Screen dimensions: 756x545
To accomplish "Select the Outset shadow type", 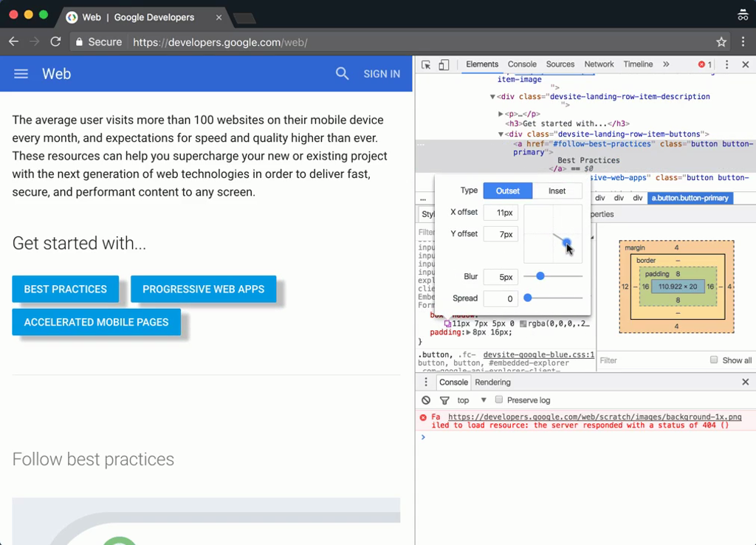I will point(508,191).
